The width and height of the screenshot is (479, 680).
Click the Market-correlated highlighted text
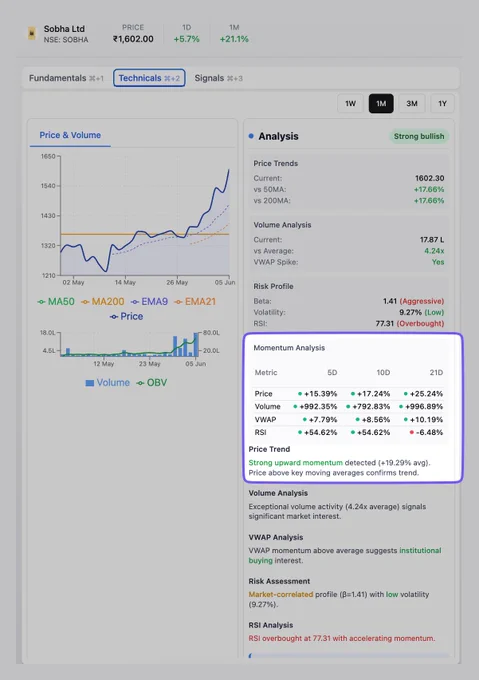click(x=281, y=595)
